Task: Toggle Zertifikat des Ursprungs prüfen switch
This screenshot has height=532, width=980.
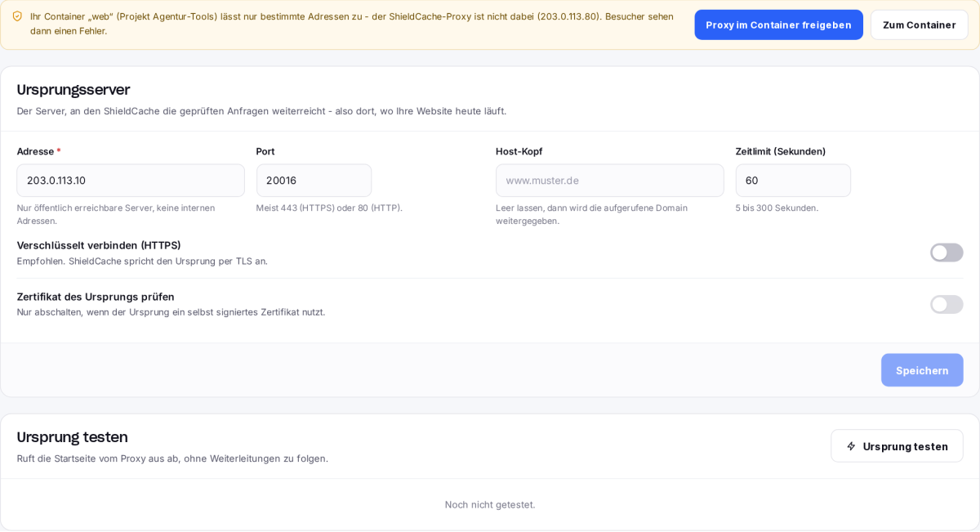Action: tap(947, 304)
